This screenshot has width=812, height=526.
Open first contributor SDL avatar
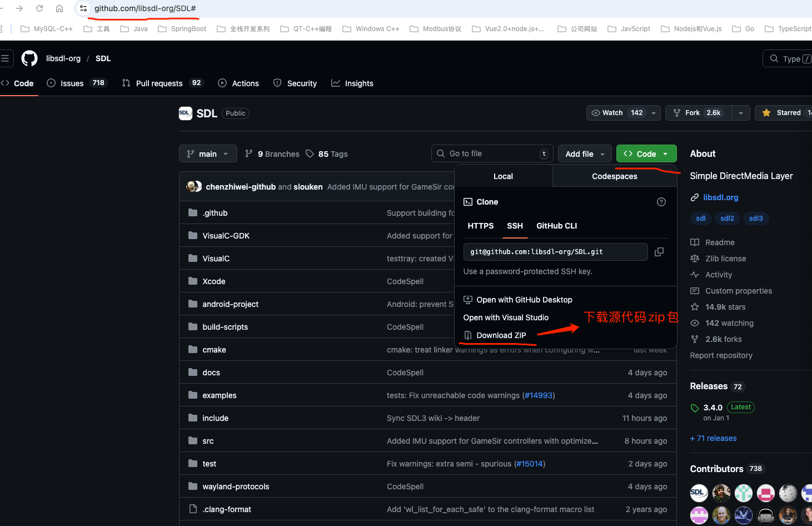699,493
